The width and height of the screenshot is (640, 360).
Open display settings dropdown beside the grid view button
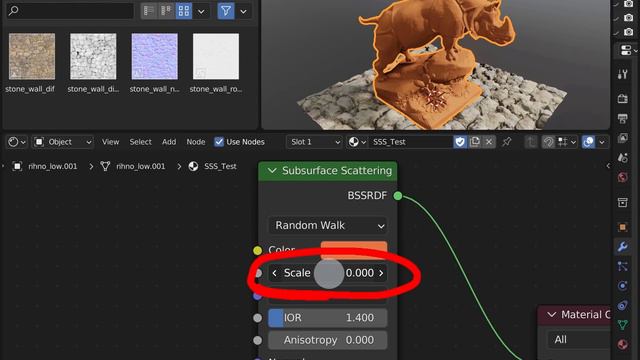click(x=201, y=11)
